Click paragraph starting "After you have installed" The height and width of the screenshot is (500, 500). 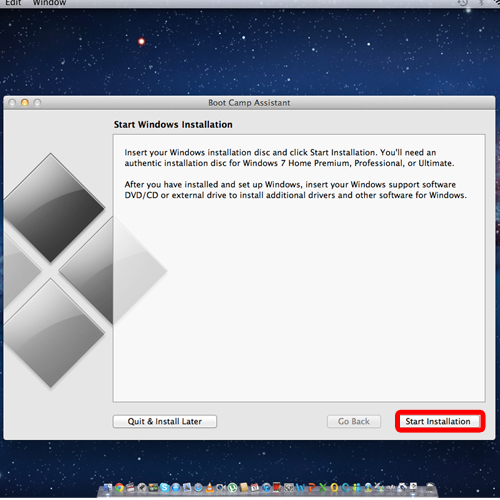295,190
